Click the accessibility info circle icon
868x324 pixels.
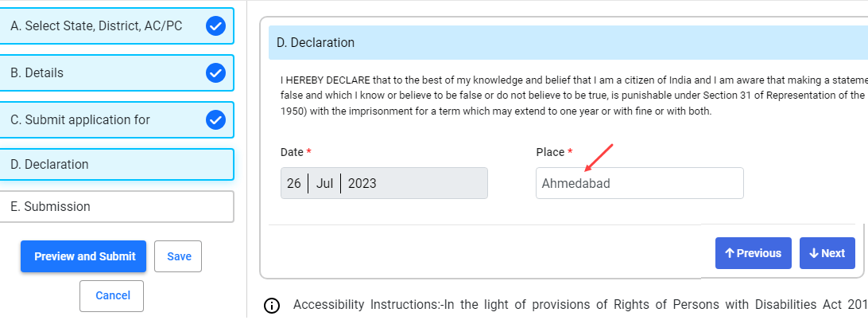[x=272, y=306]
